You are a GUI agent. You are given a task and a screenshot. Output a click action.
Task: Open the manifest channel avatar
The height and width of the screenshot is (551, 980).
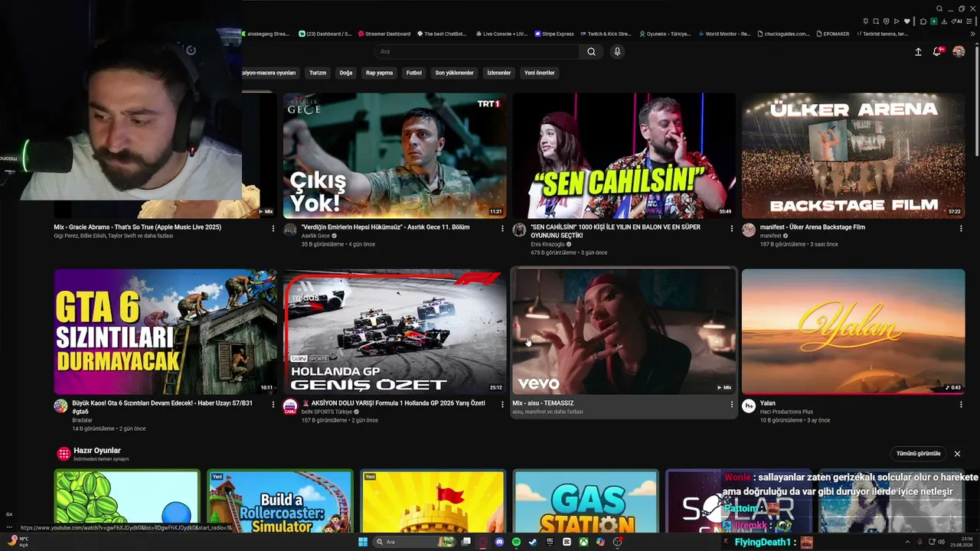coord(749,230)
